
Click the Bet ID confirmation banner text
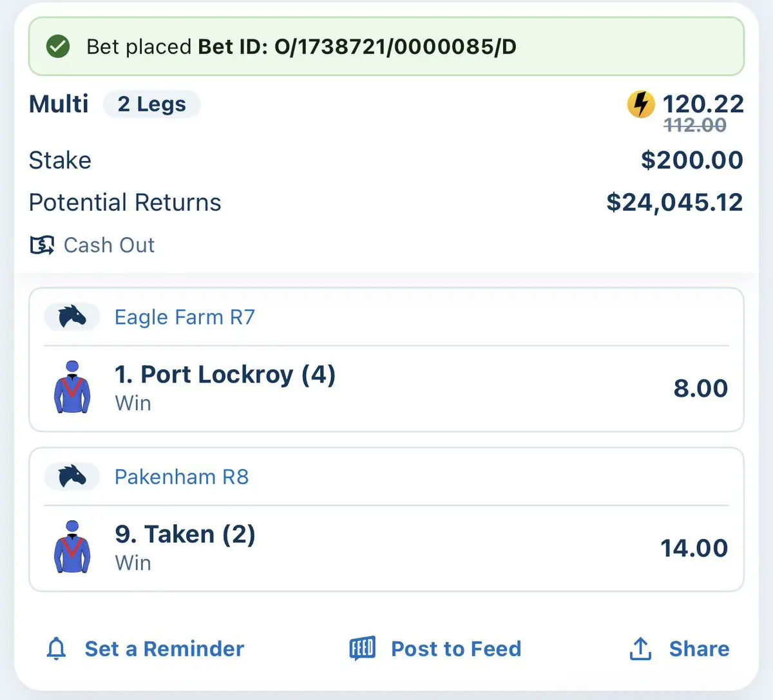pos(301,46)
